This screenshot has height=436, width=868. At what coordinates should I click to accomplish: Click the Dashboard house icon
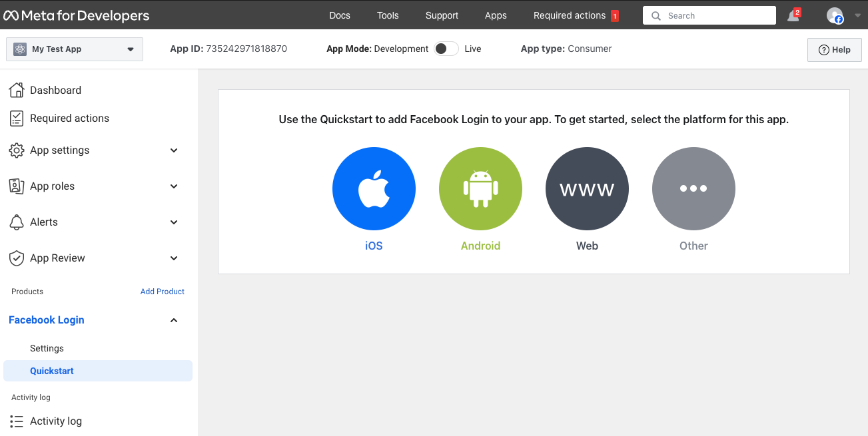click(x=17, y=90)
